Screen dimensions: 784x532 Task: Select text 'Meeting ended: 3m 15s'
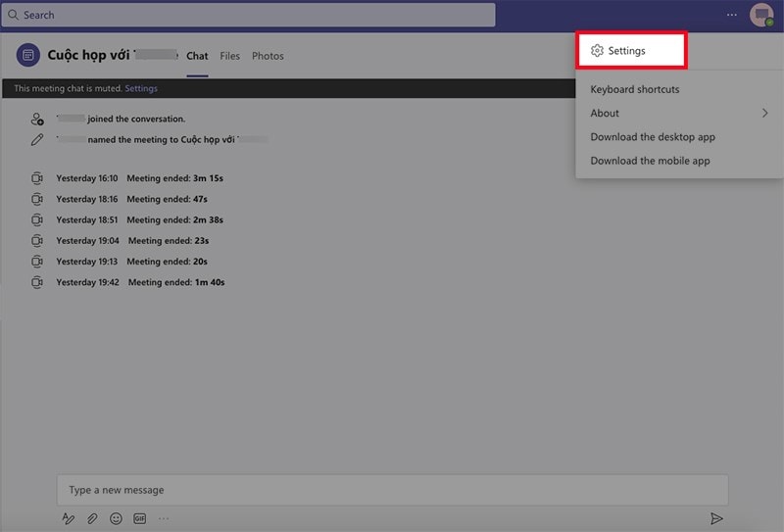175,178
